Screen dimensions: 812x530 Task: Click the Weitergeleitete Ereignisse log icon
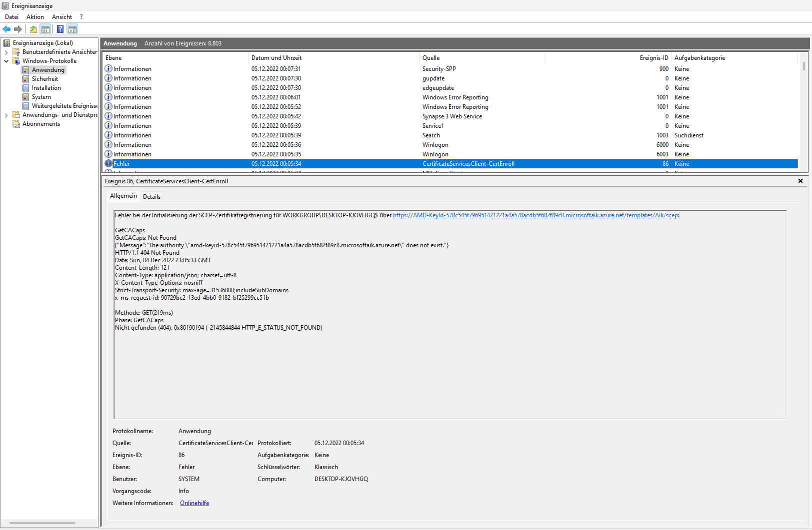click(25, 106)
